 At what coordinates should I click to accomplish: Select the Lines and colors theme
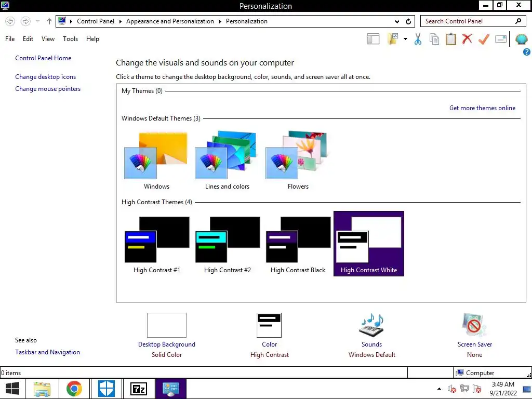click(227, 161)
